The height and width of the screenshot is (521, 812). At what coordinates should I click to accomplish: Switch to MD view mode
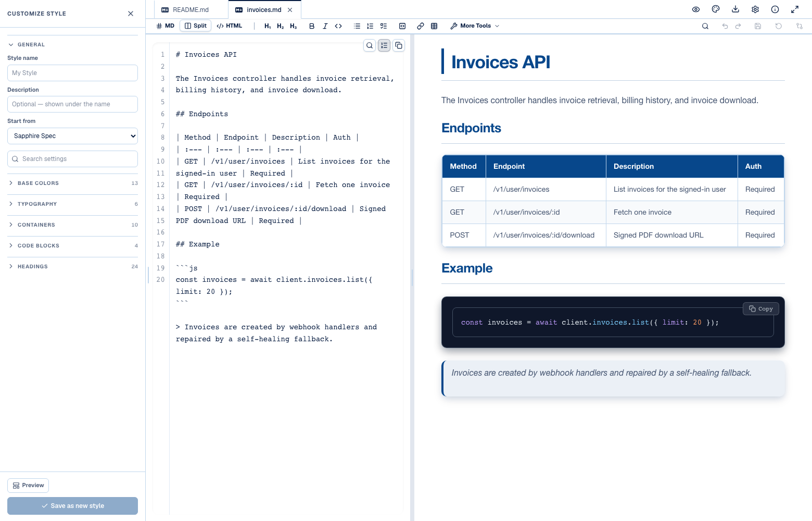point(166,26)
